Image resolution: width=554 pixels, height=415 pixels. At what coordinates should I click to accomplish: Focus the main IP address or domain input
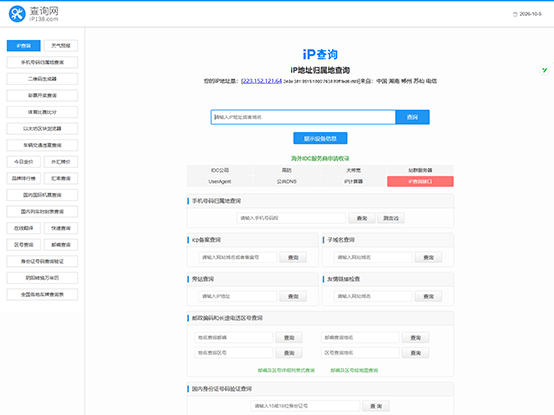(303, 117)
